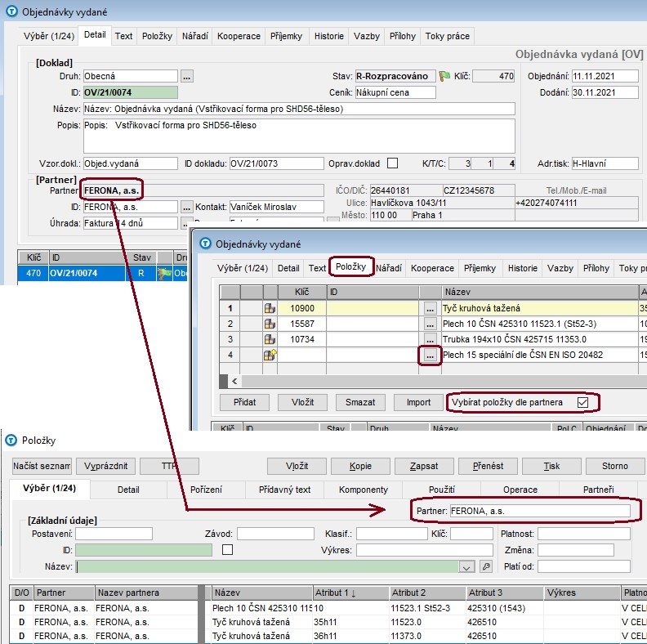Click the Smazat button
Screen dimensions: 647x644
pos(360,402)
